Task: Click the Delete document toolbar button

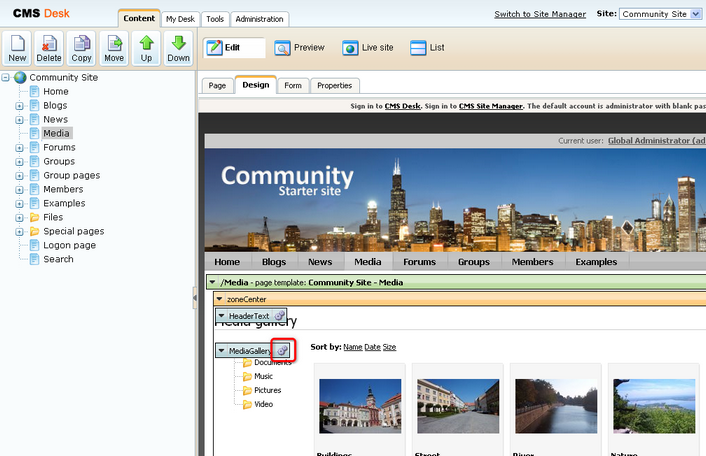Action: 49,49
